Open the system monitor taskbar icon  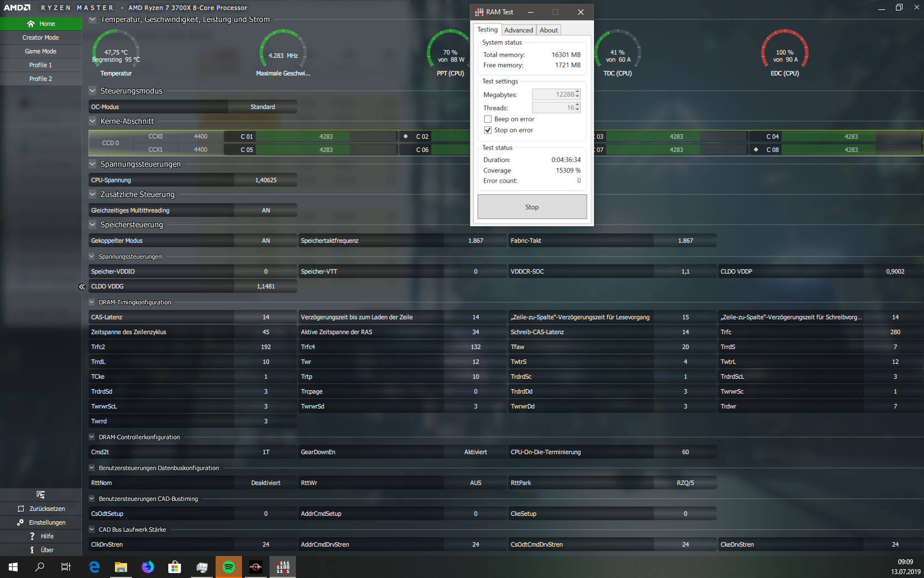pyautogui.click(x=202, y=567)
